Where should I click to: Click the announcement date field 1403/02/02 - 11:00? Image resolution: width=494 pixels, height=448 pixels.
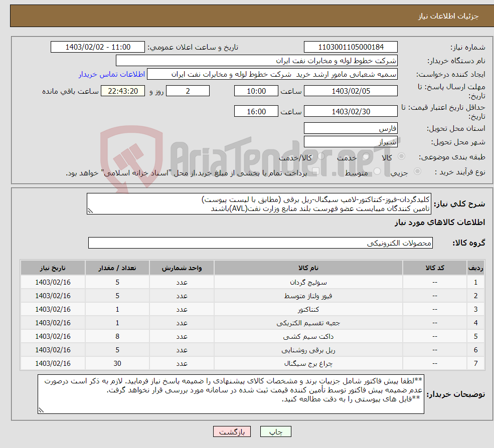tap(98, 47)
